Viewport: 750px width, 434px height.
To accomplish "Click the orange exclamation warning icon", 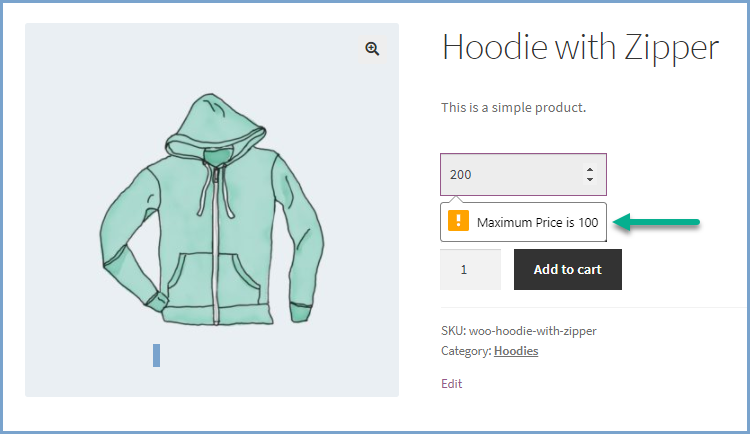I will coord(458,221).
